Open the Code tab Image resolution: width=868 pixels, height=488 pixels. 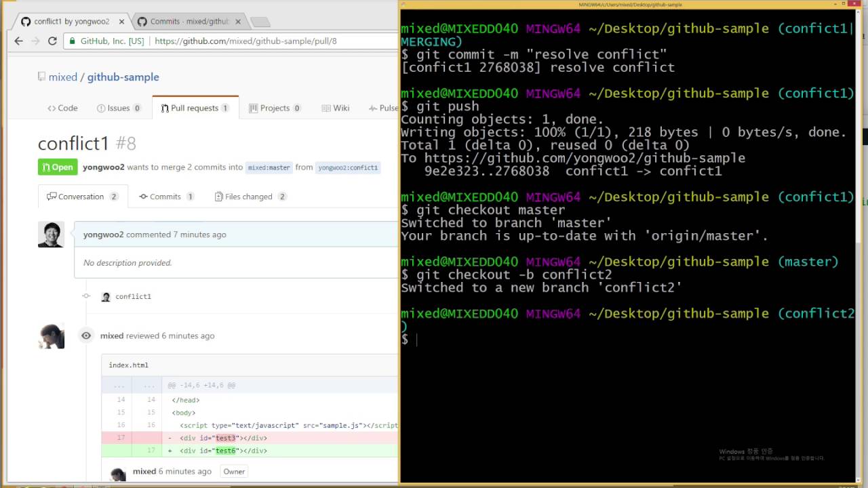[x=62, y=108]
